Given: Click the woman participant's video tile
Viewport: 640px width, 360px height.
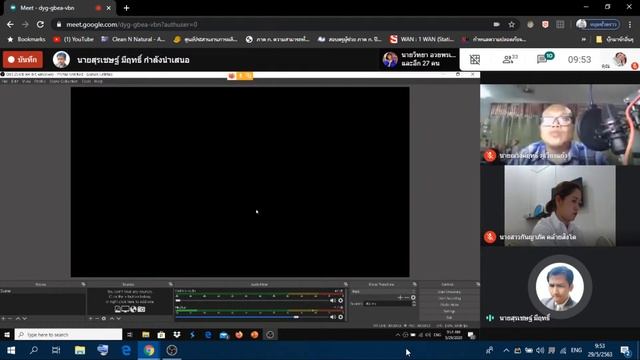Looking at the screenshot, I should click(560, 205).
